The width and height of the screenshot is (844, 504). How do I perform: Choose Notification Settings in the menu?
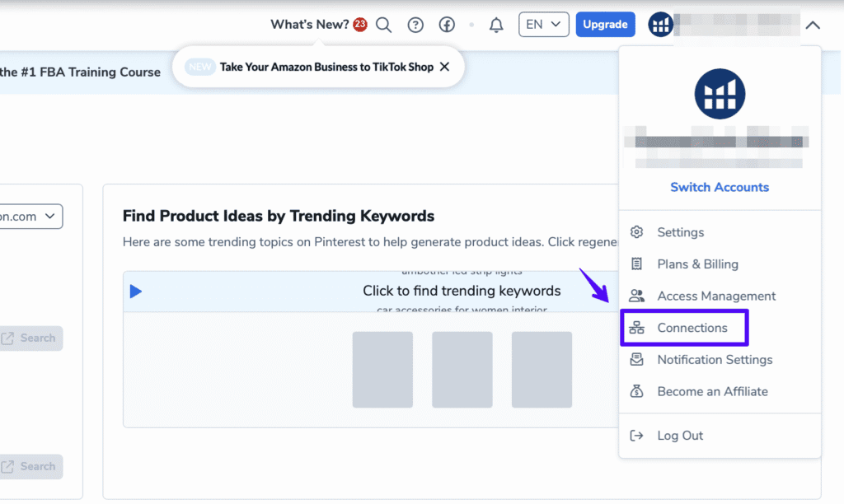(x=714, y=360)
